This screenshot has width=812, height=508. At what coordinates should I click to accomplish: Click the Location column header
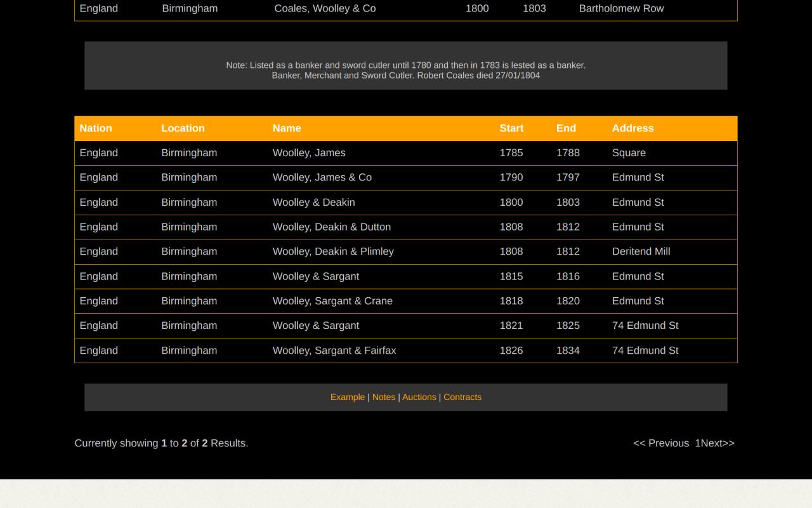click(183, 128)
